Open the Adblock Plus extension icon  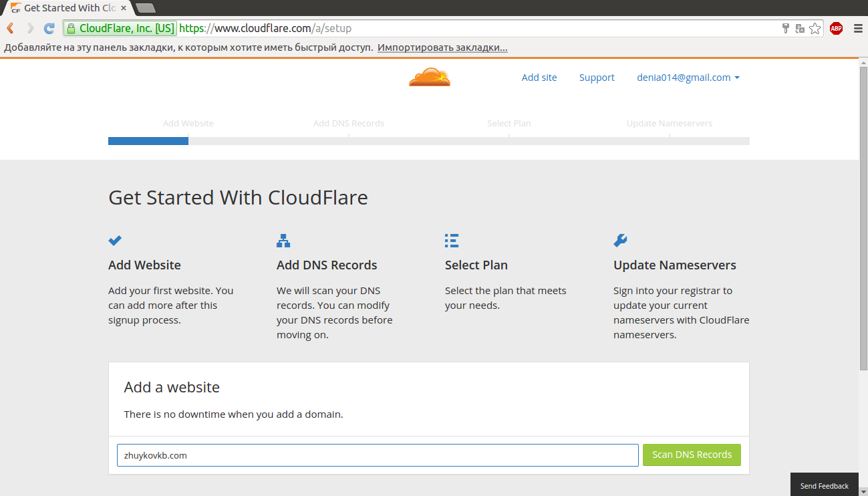click(836, 28)
